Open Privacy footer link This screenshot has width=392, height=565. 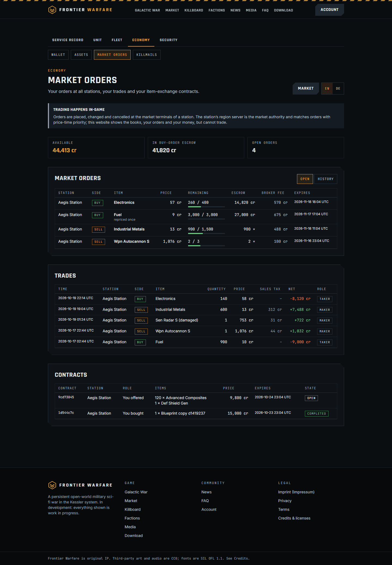tap(285, 501)
